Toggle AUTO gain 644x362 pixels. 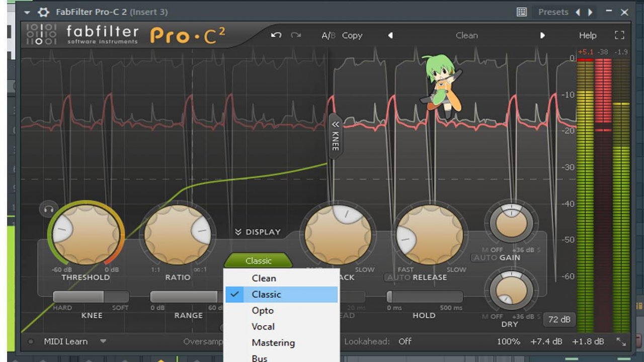[484, 258]
